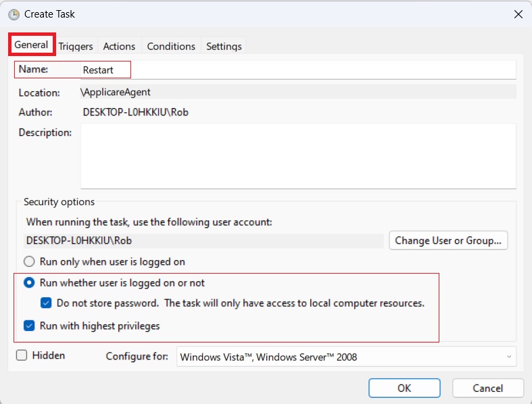532x404 pixels.
Task: Click inside the Description text box
Action: 297,155
